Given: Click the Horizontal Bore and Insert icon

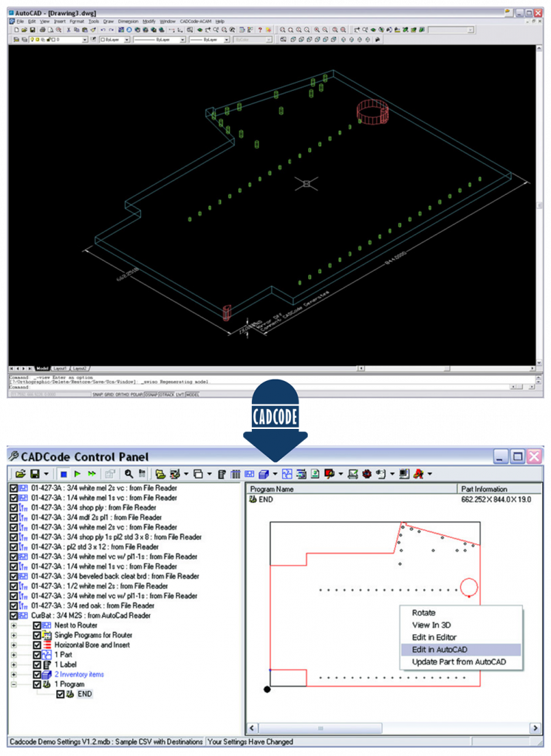Looking at the screenshot, I should pyautogui.click(x=47, y=645).
